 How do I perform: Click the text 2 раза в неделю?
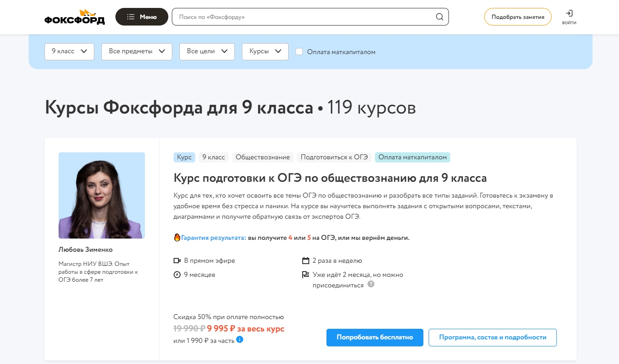pos(337,261)
